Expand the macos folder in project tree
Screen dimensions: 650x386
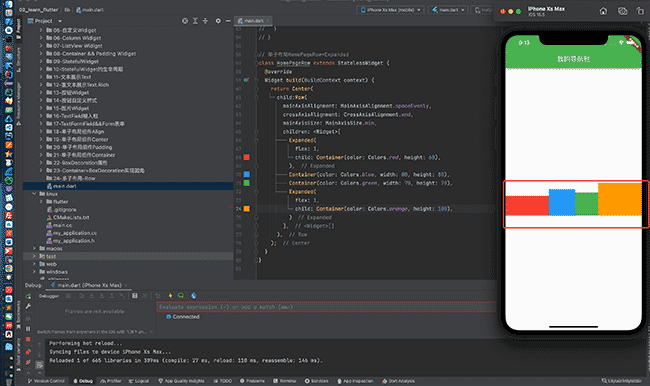click(34, 248)
